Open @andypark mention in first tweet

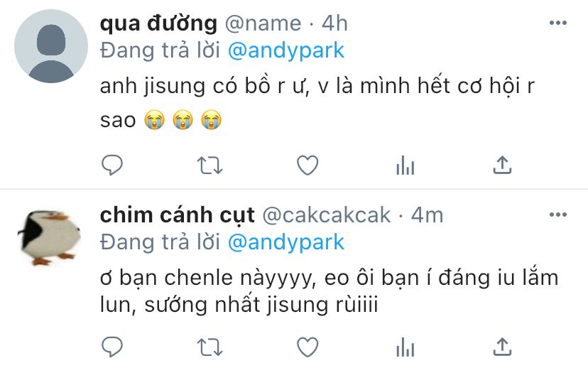point(286,50)
